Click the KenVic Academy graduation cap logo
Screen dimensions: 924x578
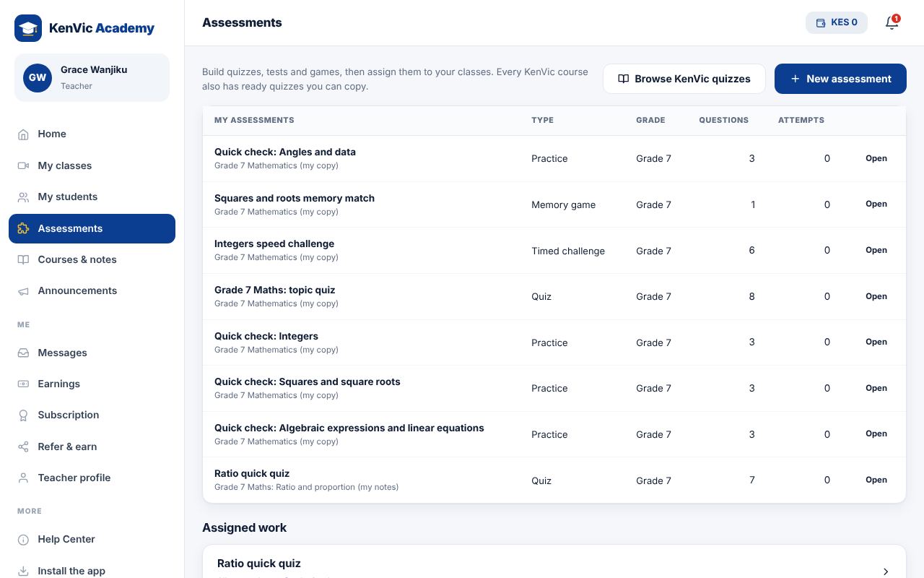point(28,28)
